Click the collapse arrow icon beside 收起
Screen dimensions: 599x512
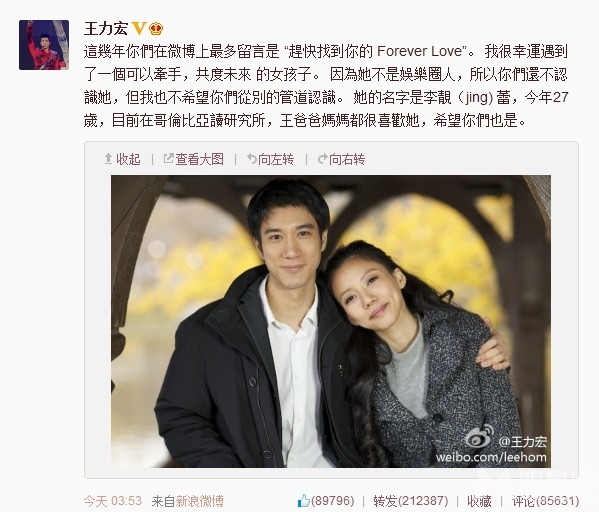(x=108, y=158)
